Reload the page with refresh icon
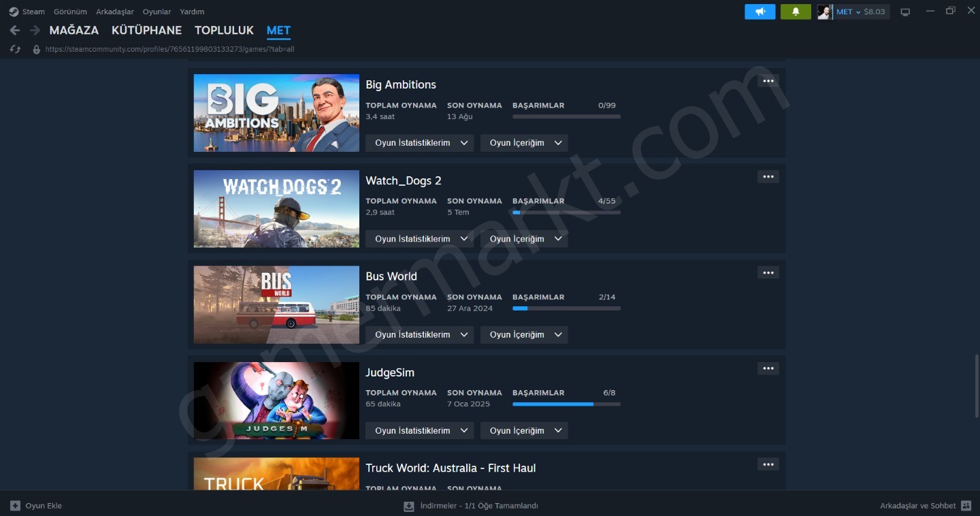This screenshot has width=980, height=516. click(x=15, y=49)
